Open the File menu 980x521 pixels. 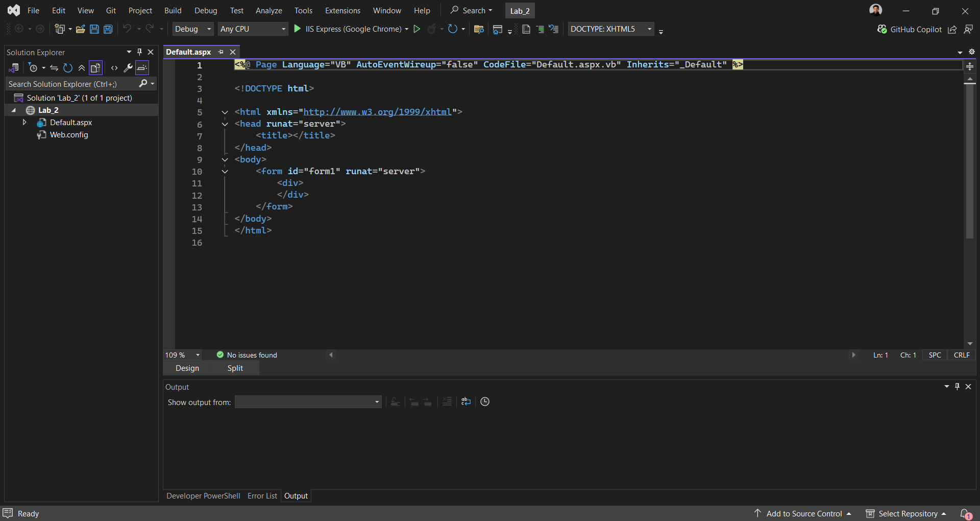[x=33, y=10]
